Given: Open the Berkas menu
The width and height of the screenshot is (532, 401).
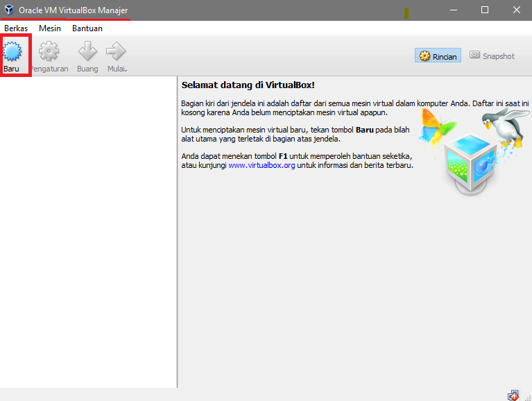Looking at the screenshot, I should click(x=16, y=28).
